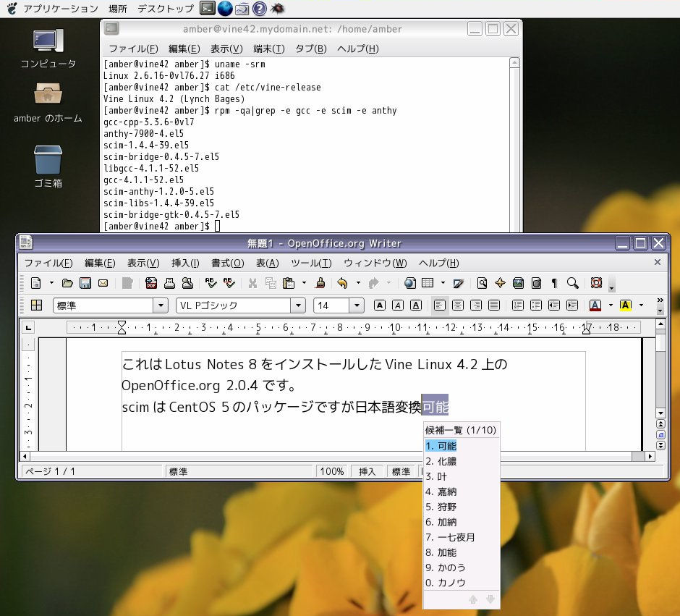Image resolution: width=680 pixels, height=616 pixels.
Task: Open the Styles and Formatting window
Action: [36, 305]
